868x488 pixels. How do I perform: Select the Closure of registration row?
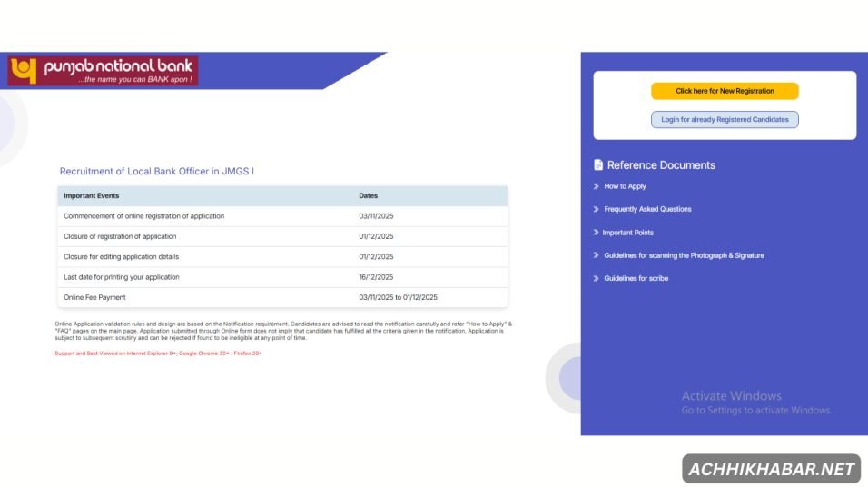click(x=282, y=236)
